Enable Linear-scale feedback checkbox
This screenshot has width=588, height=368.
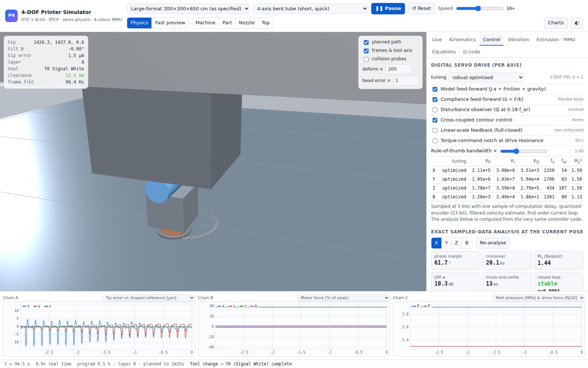[x=435, y=130]
